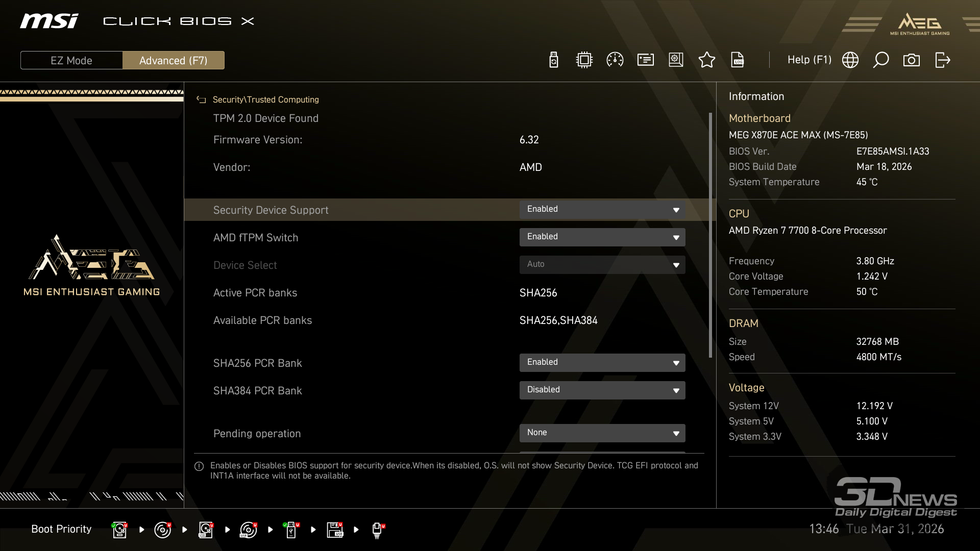Take a screenshot with camera icon
The height and width of the screenshot is (551, 980).
pos(911,60)
